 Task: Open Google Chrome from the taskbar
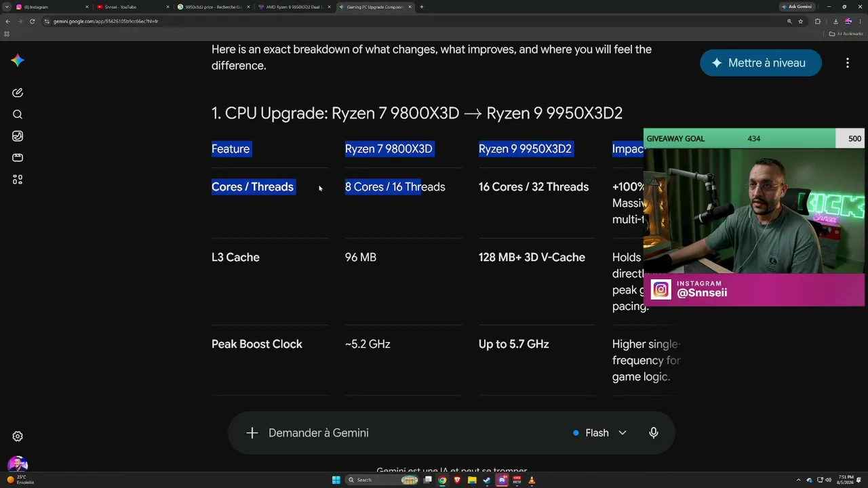(442, 480)
